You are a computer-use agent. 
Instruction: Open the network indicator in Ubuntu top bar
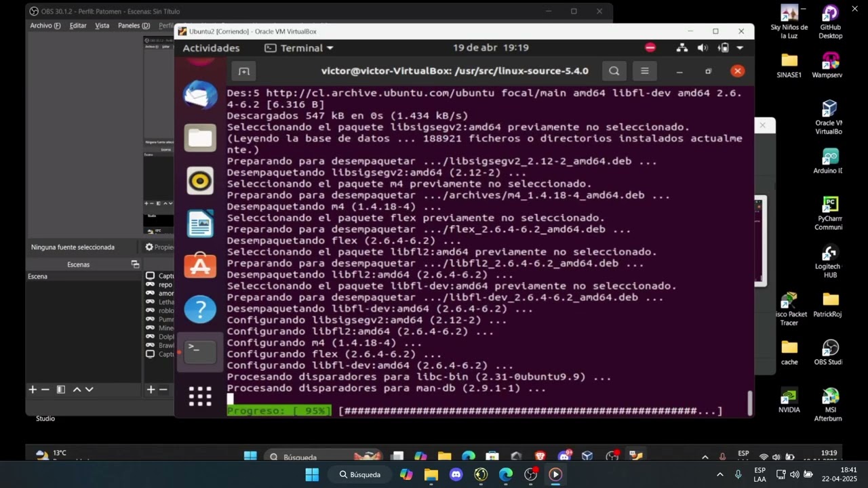tap(682, 47)
